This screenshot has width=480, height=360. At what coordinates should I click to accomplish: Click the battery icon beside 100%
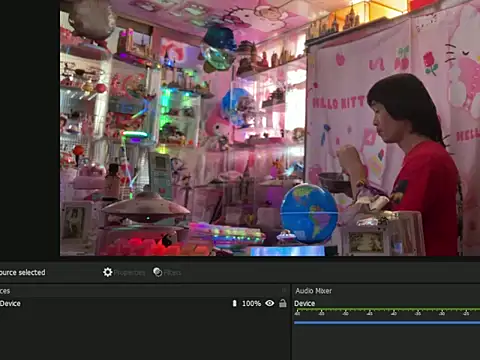pos(234,303)
